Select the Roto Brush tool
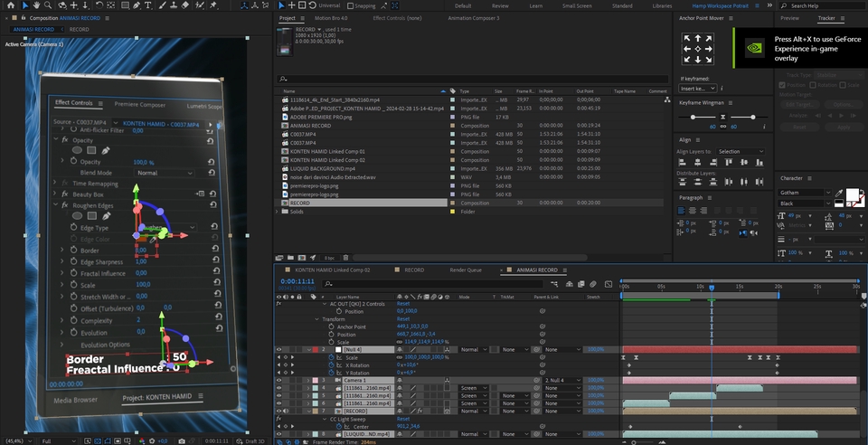The image size is (868, 445). click(x=199, y=5)
